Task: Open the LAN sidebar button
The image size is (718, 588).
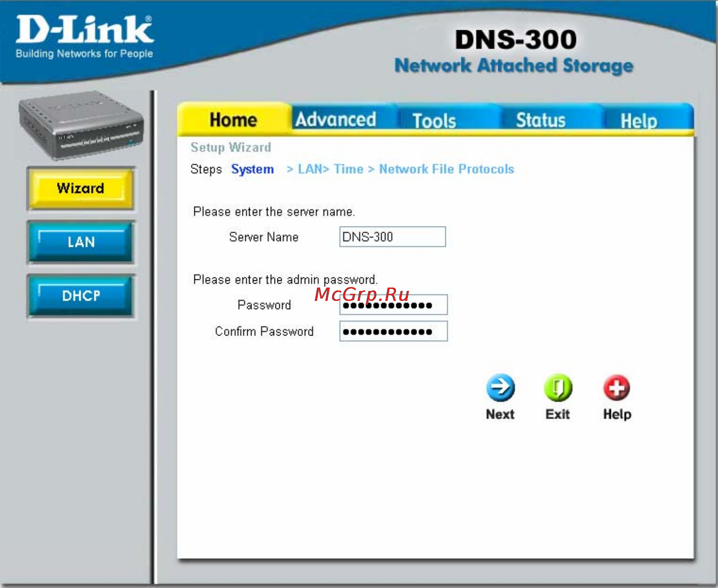Action: pos(81,242)
